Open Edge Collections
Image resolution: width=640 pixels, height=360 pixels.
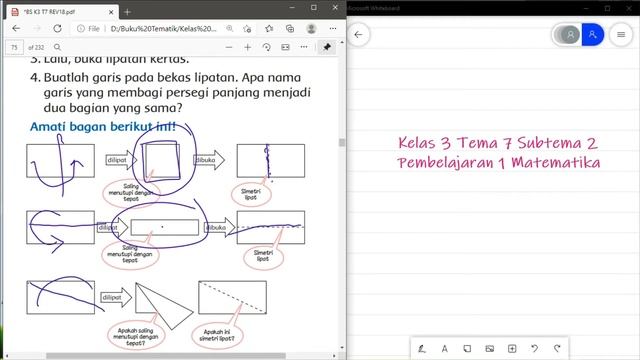[290, 29]
